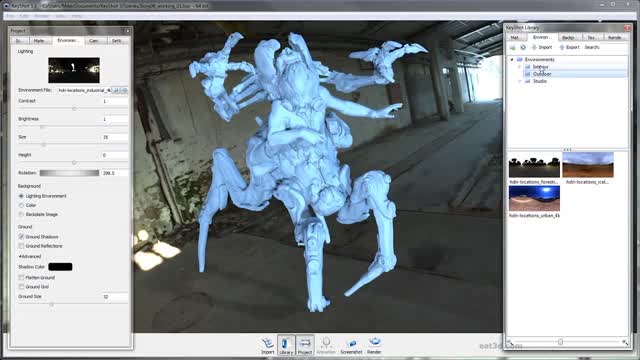Toggle the Library toolbar button
This screenshot has height=360, width=640.
click(286, 345)
